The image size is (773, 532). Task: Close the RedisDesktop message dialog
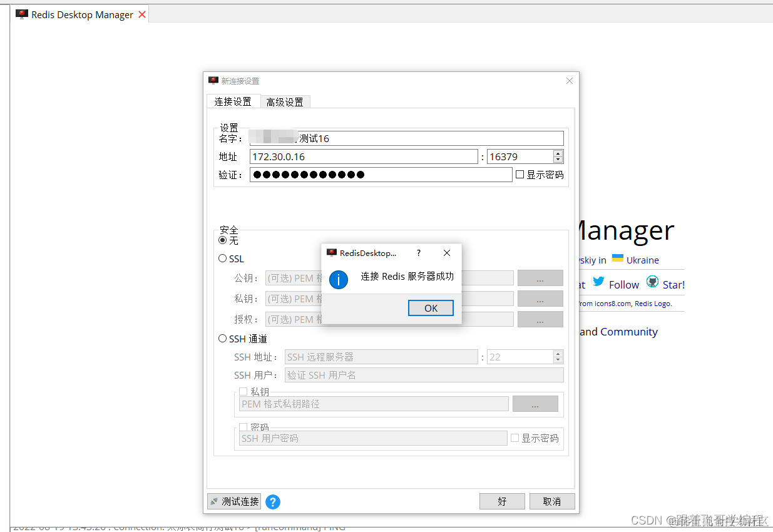[x=446, y=253]
